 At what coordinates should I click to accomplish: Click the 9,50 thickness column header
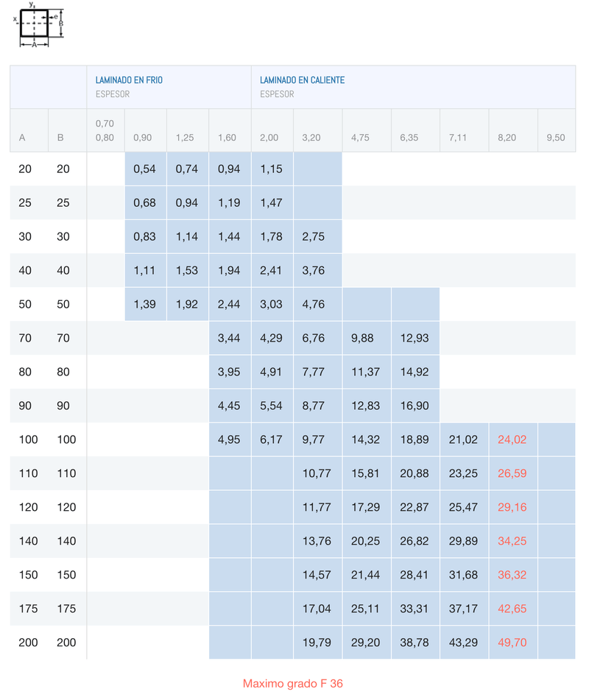point(556,138)
